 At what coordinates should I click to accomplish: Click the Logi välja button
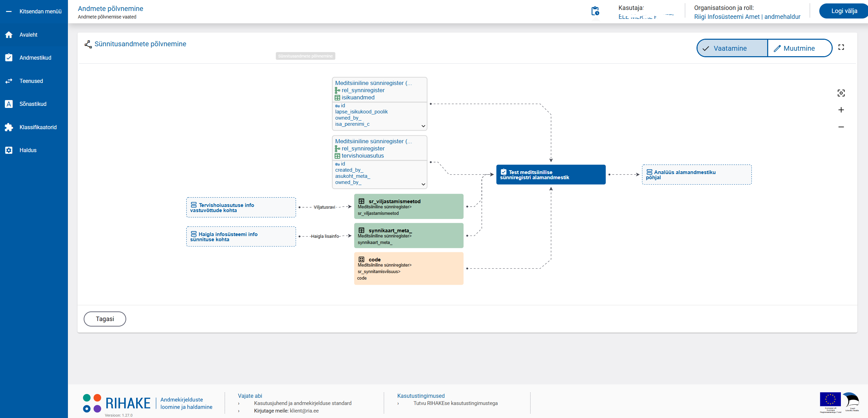pyautogui.click(x=844, y=11)
